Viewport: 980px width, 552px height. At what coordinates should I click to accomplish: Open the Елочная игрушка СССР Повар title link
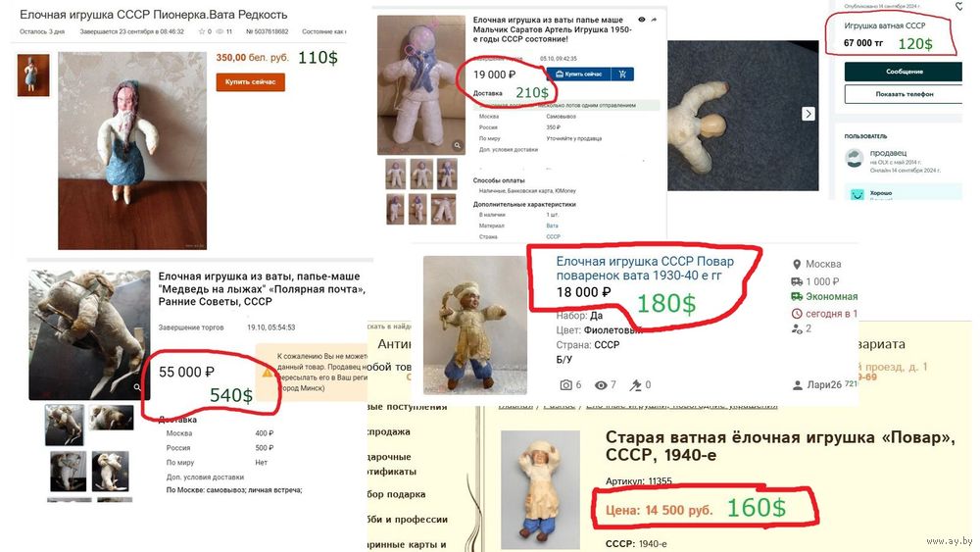point(645,269)
